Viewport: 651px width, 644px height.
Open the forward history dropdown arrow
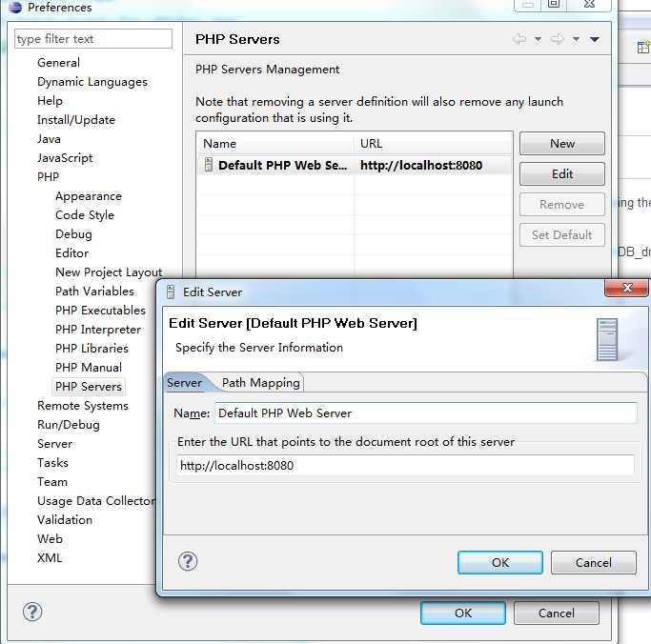(576, 39)
